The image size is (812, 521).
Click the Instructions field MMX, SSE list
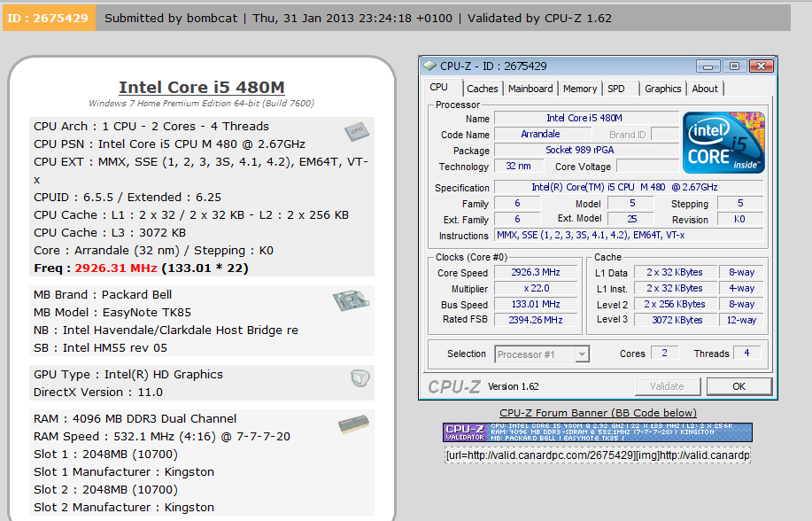point(628,235)
